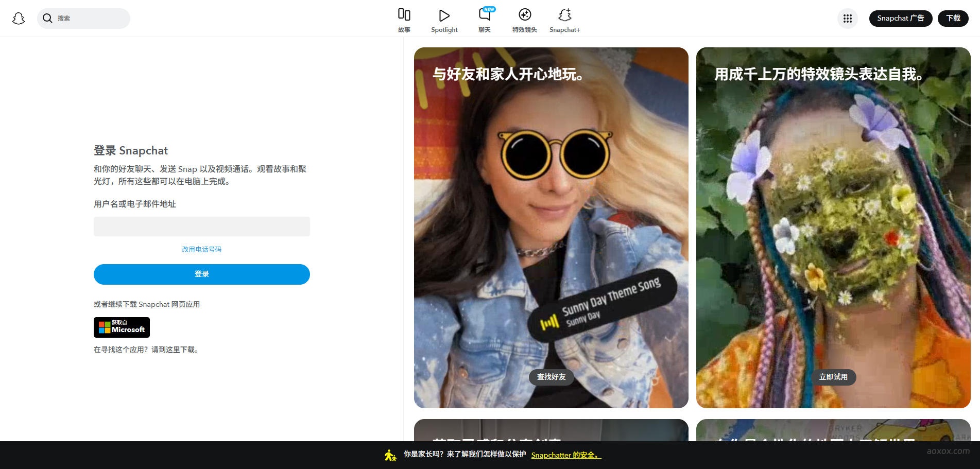Open the 故事 stories tab
Viewport: 980px width, 469px height.
(x=404, y=21)
